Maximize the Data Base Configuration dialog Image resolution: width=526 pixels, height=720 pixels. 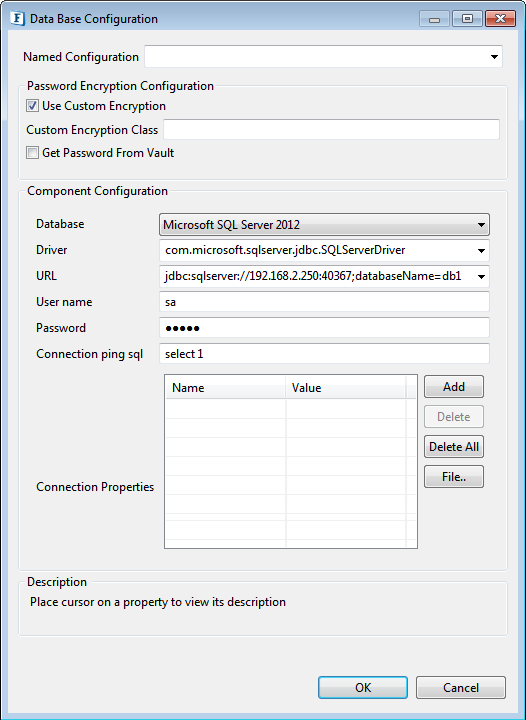tap(467, 19)
